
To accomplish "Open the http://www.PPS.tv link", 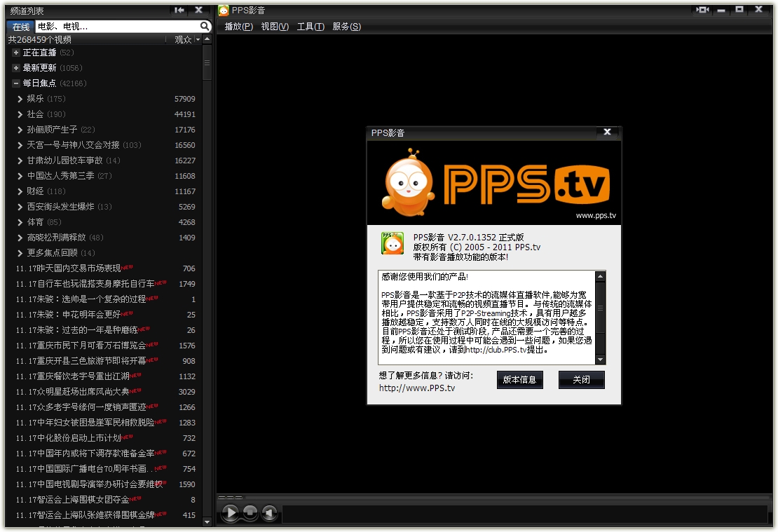I will (x=417, y=388).
